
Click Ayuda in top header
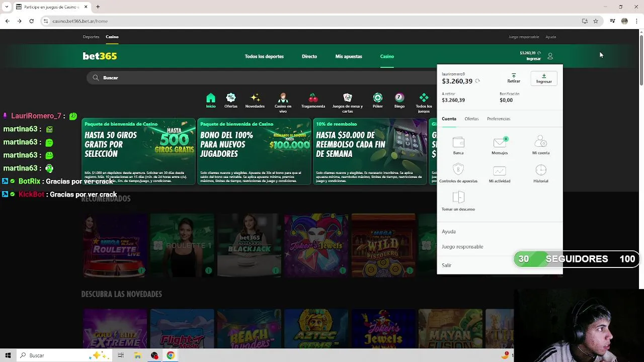pyautogui.click(x=551, y=37)
